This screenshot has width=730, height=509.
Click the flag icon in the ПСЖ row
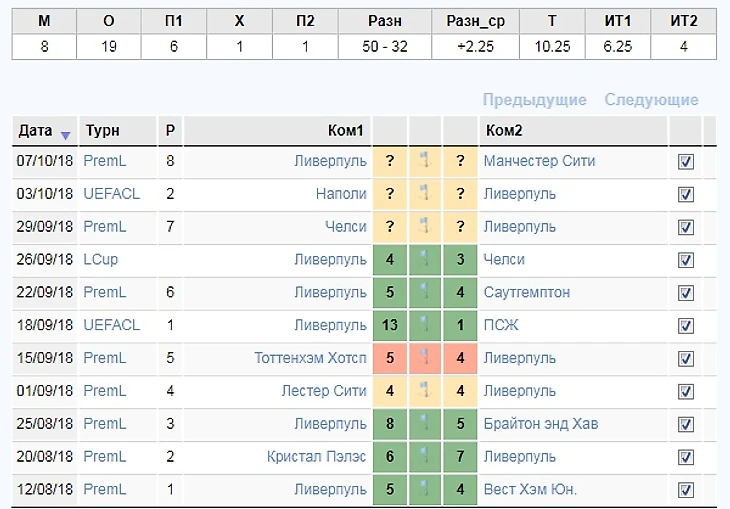pos(425,325)
